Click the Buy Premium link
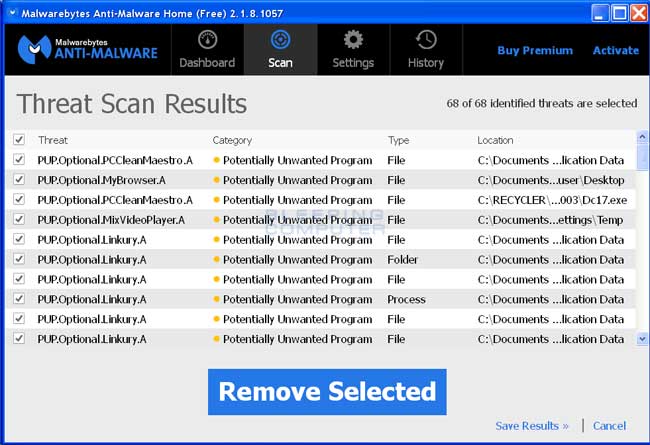 (535, 50)
